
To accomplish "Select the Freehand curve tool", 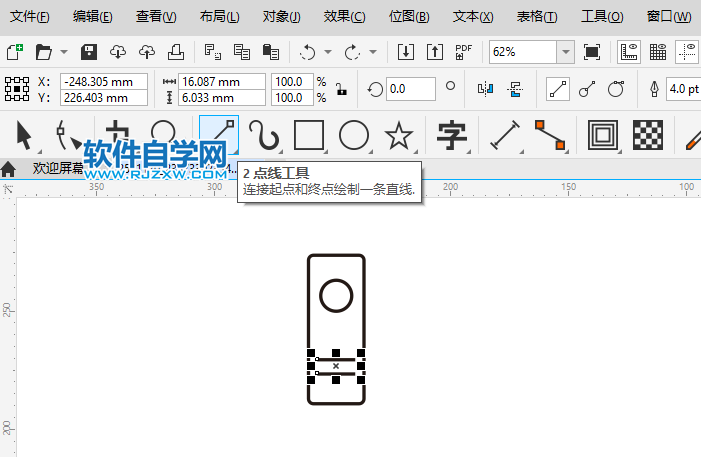I will [264, 135].
